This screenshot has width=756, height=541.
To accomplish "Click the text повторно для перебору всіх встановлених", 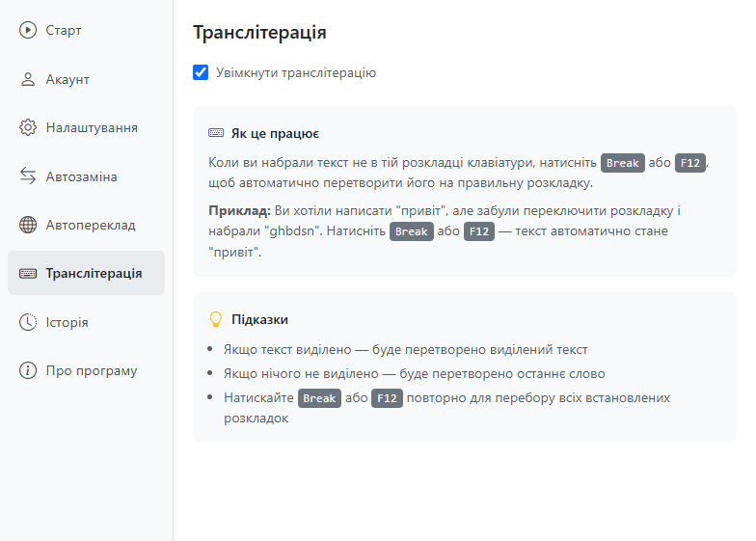I will pyautogui.click(x=538, y=397).
